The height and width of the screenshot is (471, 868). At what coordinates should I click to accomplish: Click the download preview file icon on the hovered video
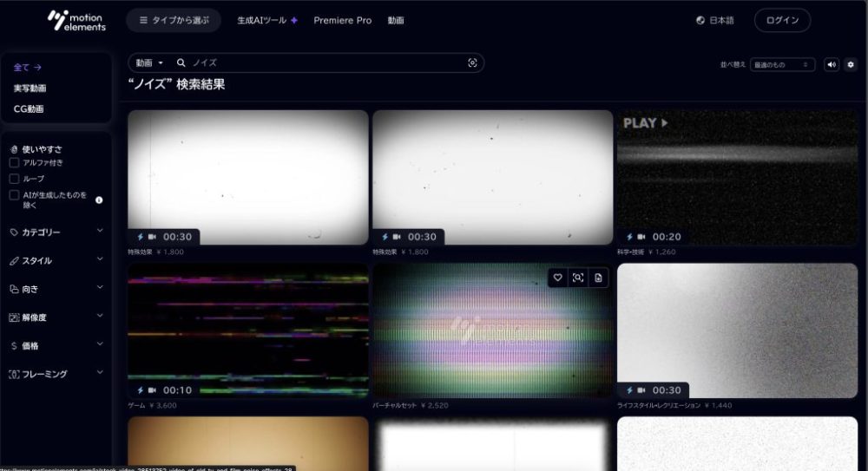coord(598,278)
